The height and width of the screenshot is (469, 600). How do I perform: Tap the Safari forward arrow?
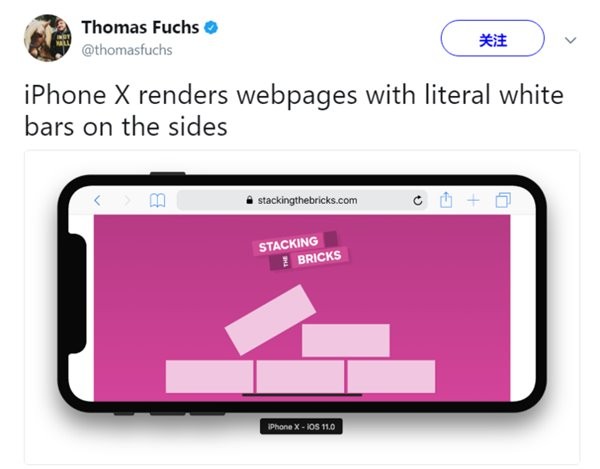[x=127, y=200]
